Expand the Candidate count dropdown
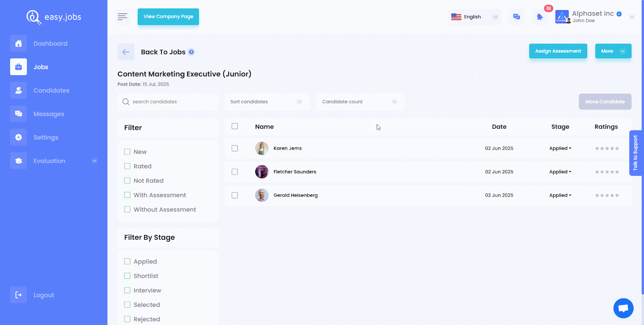The image size is (644, 325). click(x=359, y=102)
